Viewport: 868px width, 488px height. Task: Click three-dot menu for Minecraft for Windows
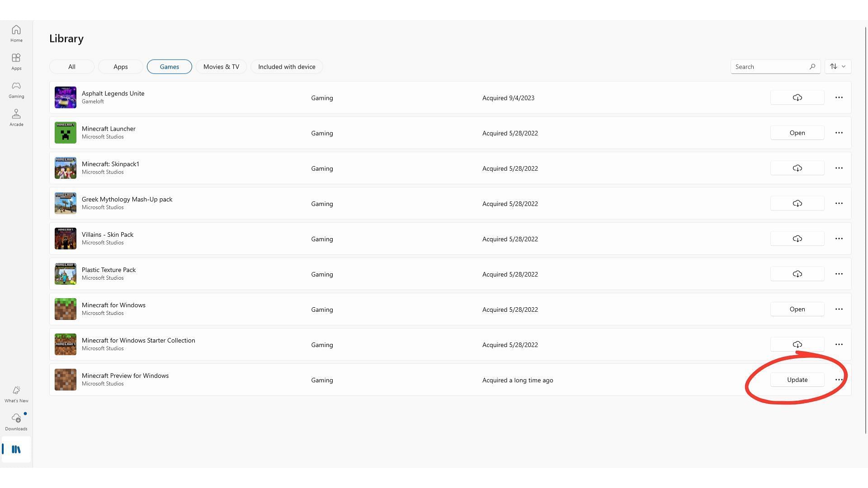[839, 309]
